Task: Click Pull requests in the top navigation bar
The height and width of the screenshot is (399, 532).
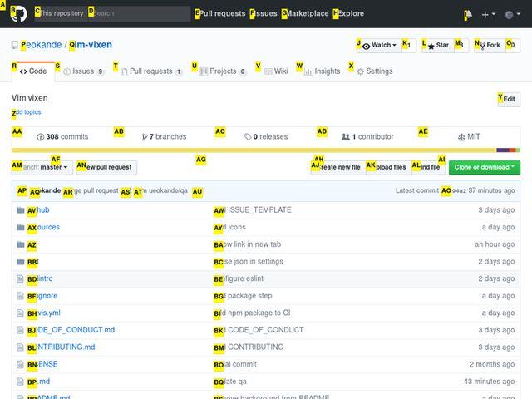Action: (220, 13)
